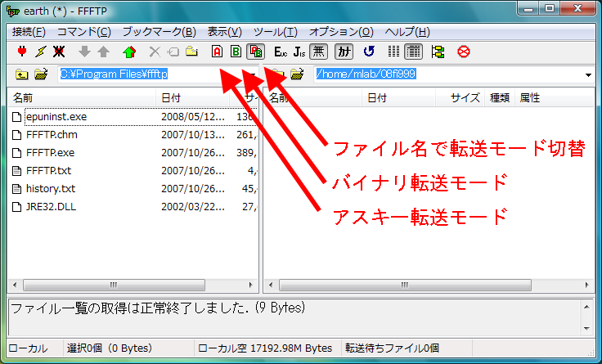This screenshot has height=364, width=602.
Task: Click remote pane horizontal scrollbar thumb
Action: (405, 285)
